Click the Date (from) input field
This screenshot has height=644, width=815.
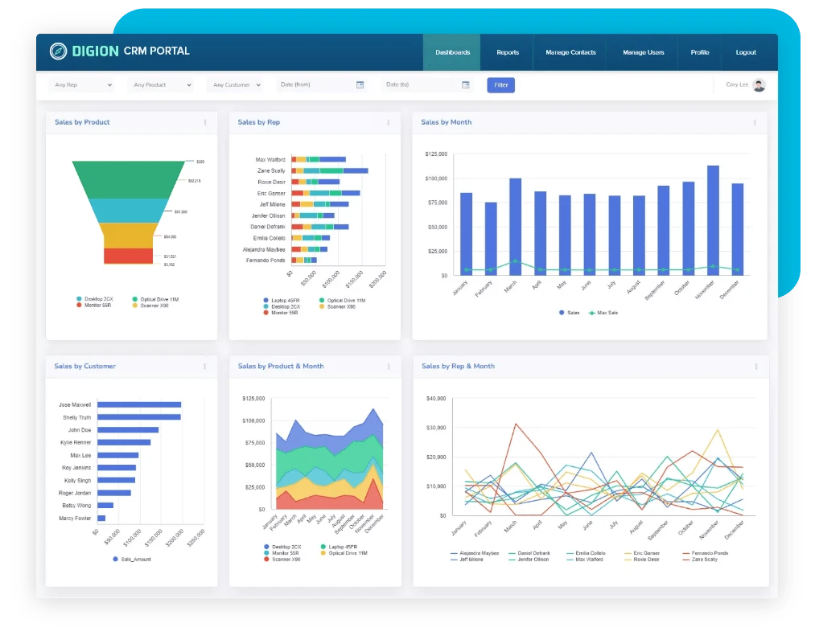(x=314, y=84)
